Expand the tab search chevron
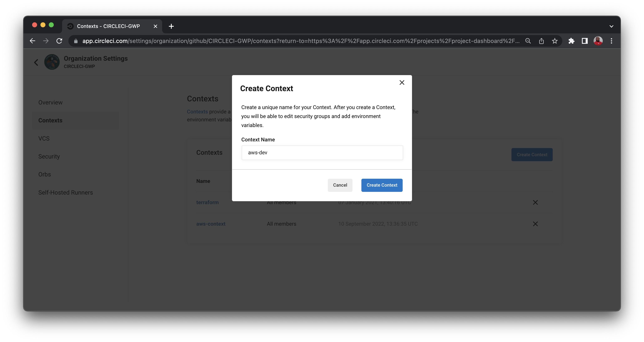Screen dimensions: 644x342 point(611,26)
